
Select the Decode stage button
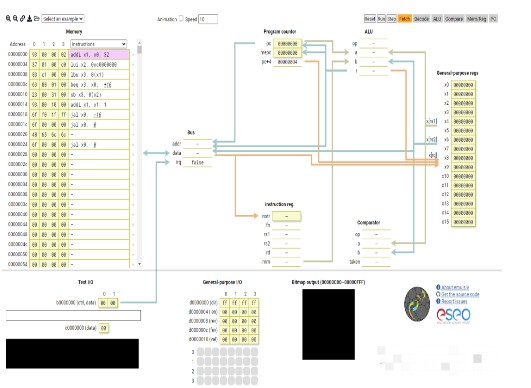421,19
